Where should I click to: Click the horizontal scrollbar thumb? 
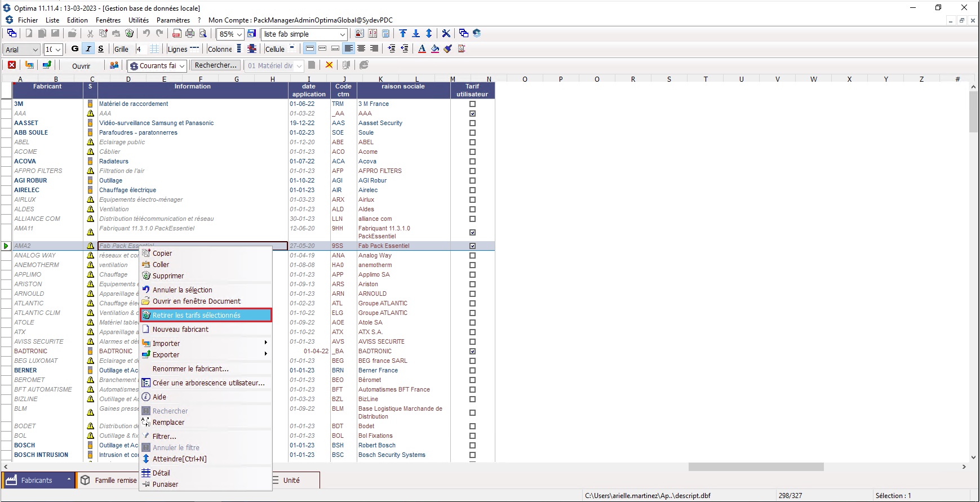[x=756, y=467]
